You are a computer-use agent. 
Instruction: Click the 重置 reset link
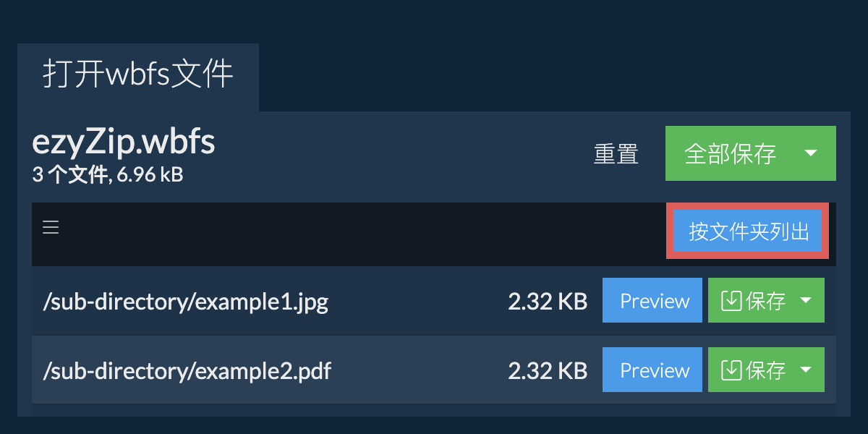616,154
